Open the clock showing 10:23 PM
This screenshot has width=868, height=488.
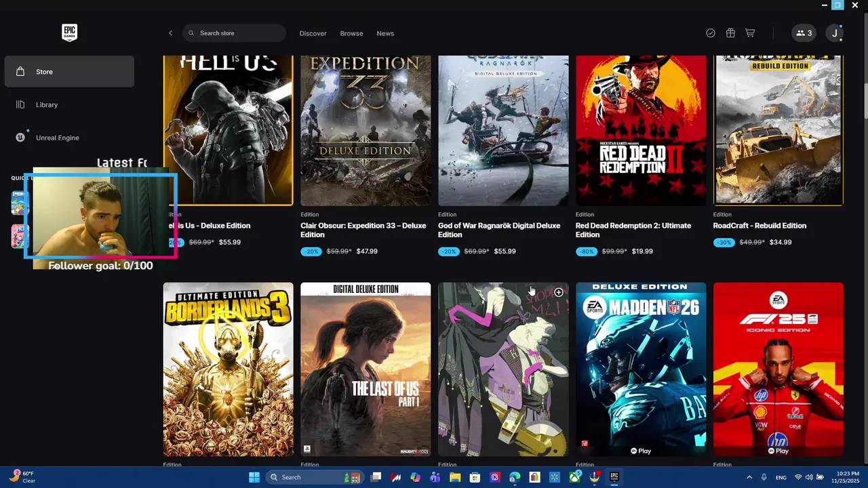coord(845,477)
